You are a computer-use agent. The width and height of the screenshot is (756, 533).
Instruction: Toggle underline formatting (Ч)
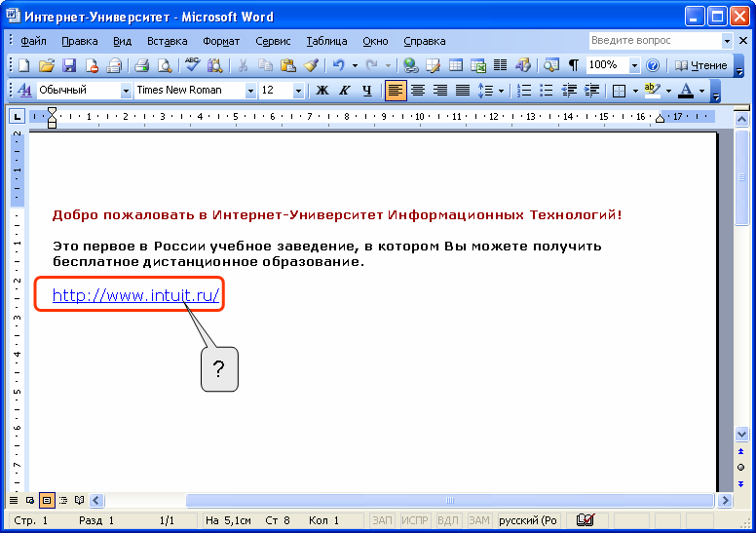pyautogui.click(x=367, y=91)
